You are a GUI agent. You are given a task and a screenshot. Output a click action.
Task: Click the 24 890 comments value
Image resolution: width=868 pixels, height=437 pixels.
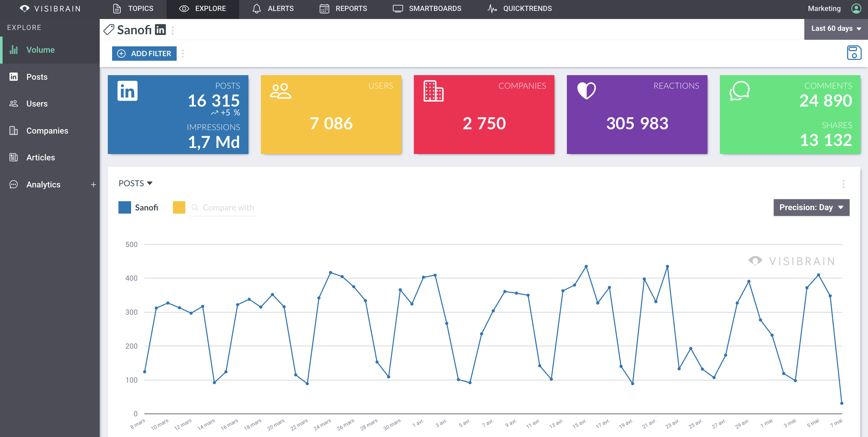coord(826,100)
